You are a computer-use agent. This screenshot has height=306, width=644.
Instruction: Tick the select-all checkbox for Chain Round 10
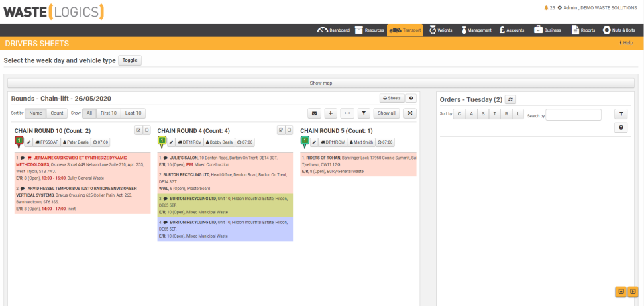(138, 130)
